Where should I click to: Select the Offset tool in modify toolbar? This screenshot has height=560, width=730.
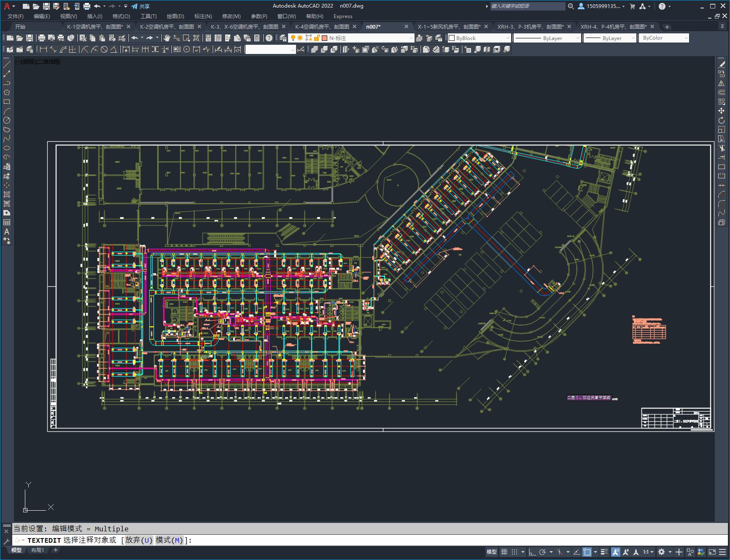point(722,92)
